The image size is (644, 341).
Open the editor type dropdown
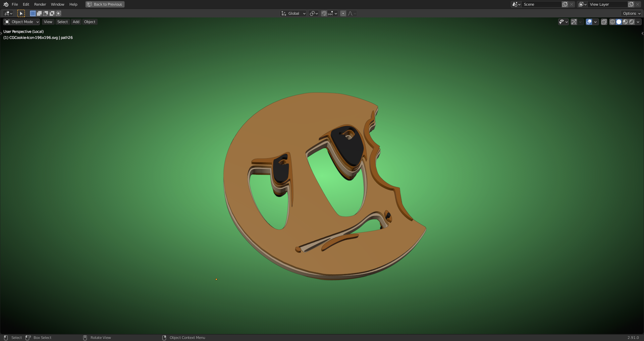pyautogui.click(x=8, y=13)
